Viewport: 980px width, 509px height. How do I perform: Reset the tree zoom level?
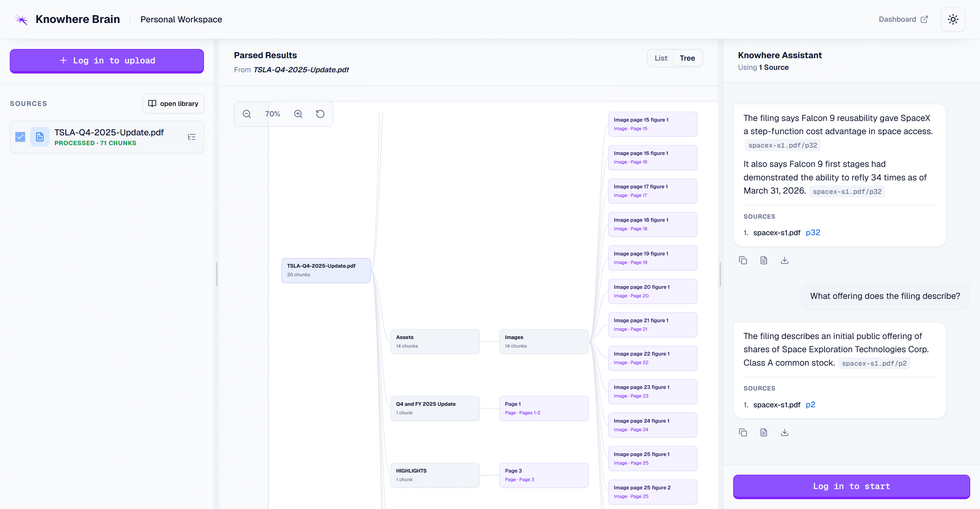pos(320,114)
